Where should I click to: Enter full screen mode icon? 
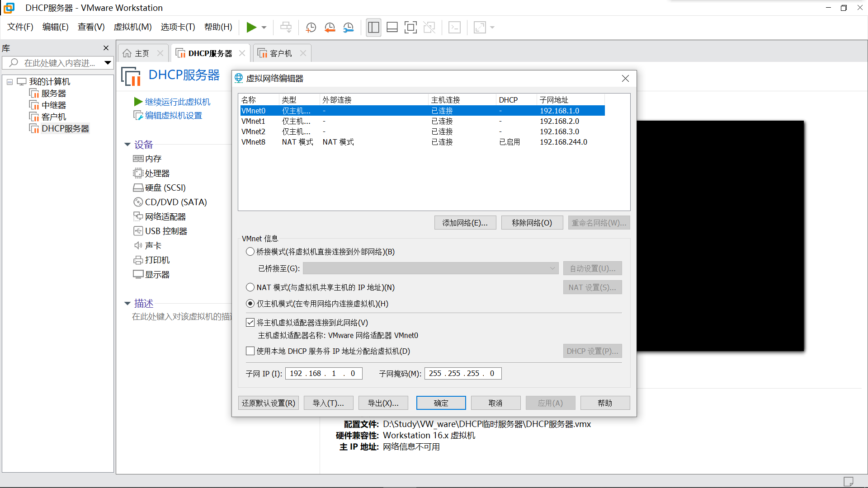410,28
